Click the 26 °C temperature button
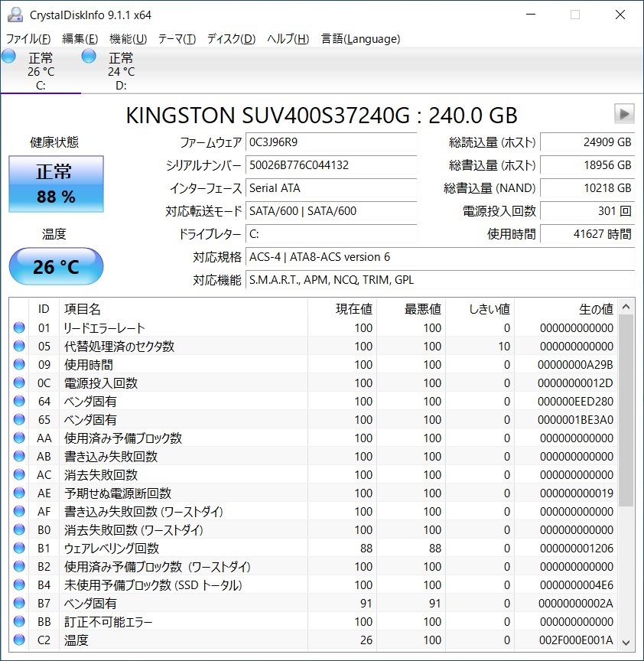Screen dimensions: 644x661 click(56, 266)
